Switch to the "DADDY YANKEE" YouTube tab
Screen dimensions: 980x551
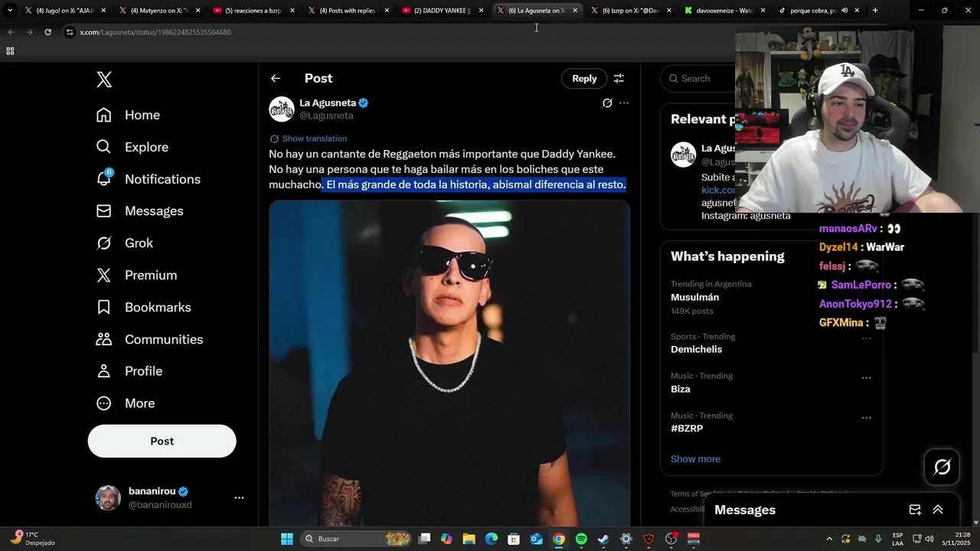pyautogui.click(x=442, y=11)
